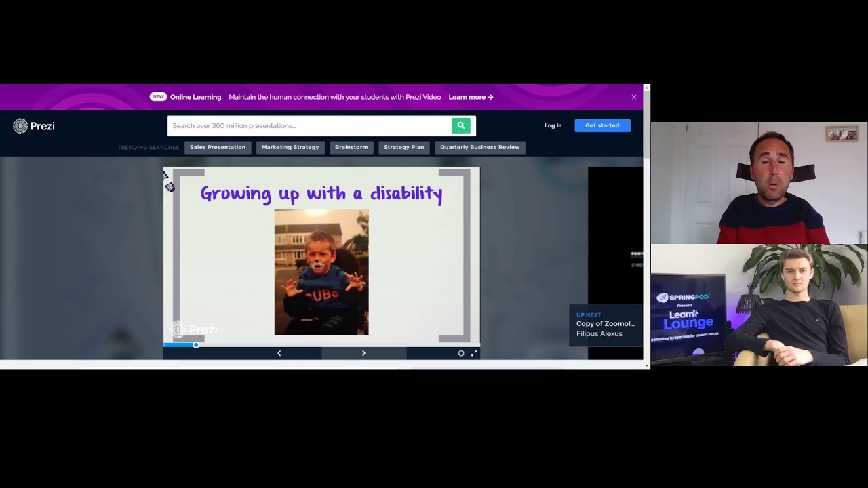This screenshot has width=868, height=488.
Task: Enter fullscreen mode for the presentation
Action: pyautogui.click(x=474, y=353)
